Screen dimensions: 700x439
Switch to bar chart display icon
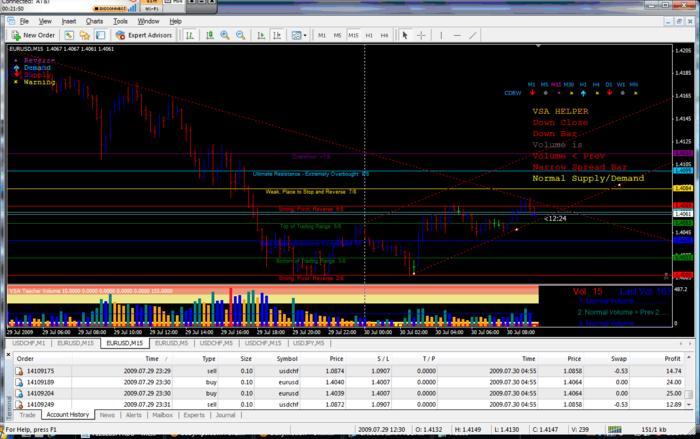[190, 35]
